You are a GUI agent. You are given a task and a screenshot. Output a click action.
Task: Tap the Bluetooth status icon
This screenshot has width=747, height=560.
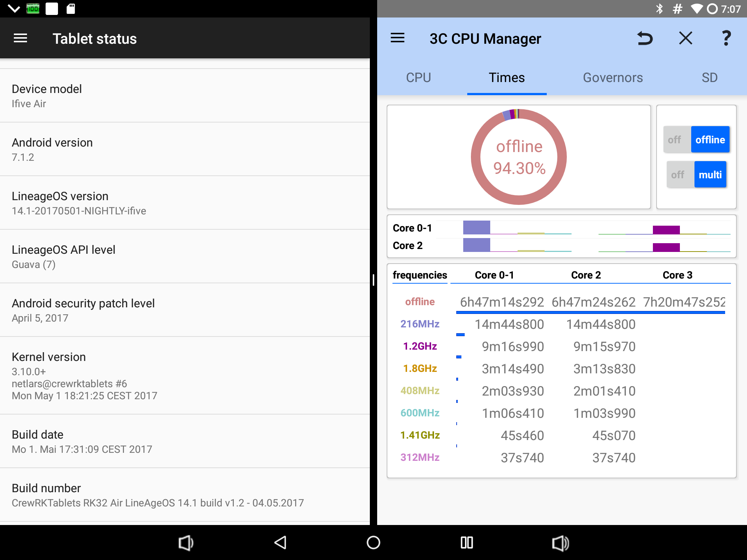point(659,9)
